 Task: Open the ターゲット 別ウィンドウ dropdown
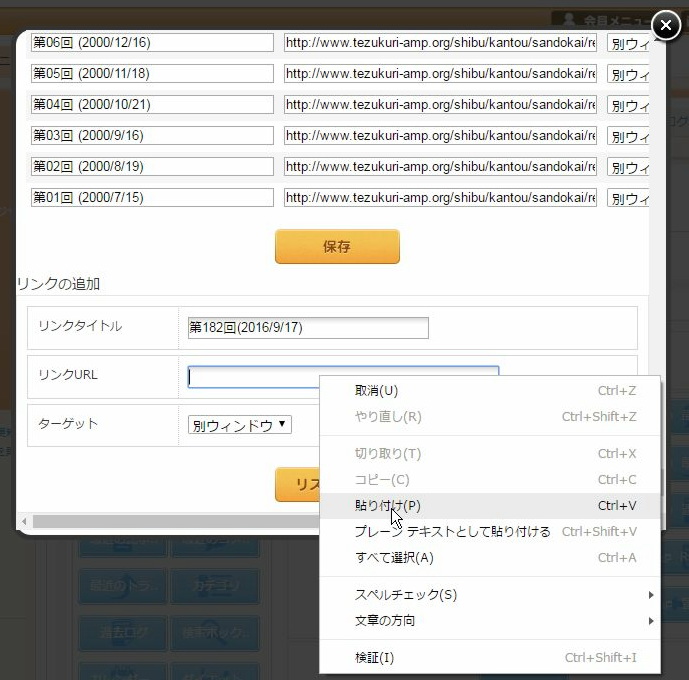(240, 425)
